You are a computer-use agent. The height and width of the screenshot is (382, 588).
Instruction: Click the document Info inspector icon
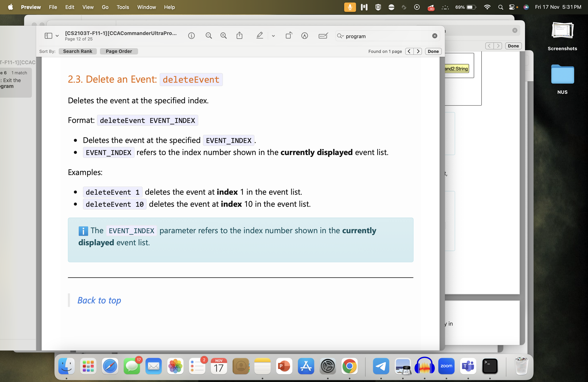(191, 36)
